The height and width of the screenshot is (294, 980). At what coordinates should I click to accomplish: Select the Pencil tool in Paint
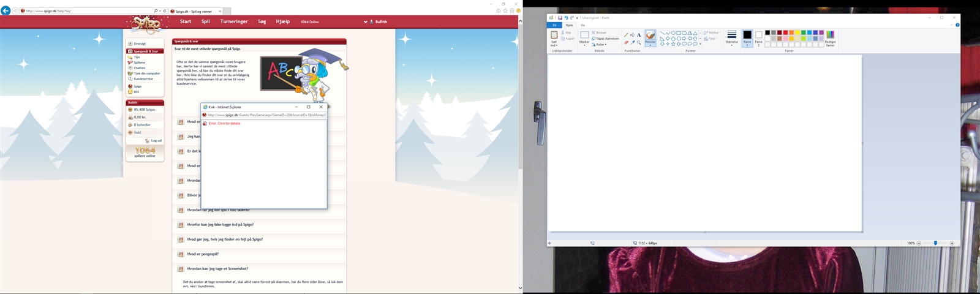point(626,35)
